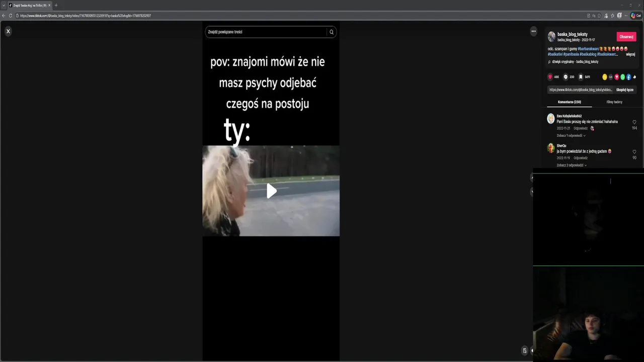The height and width of the screenshot is (362, 644).
Task: Share the video via Facebook icon
Action: click(629, 77)
